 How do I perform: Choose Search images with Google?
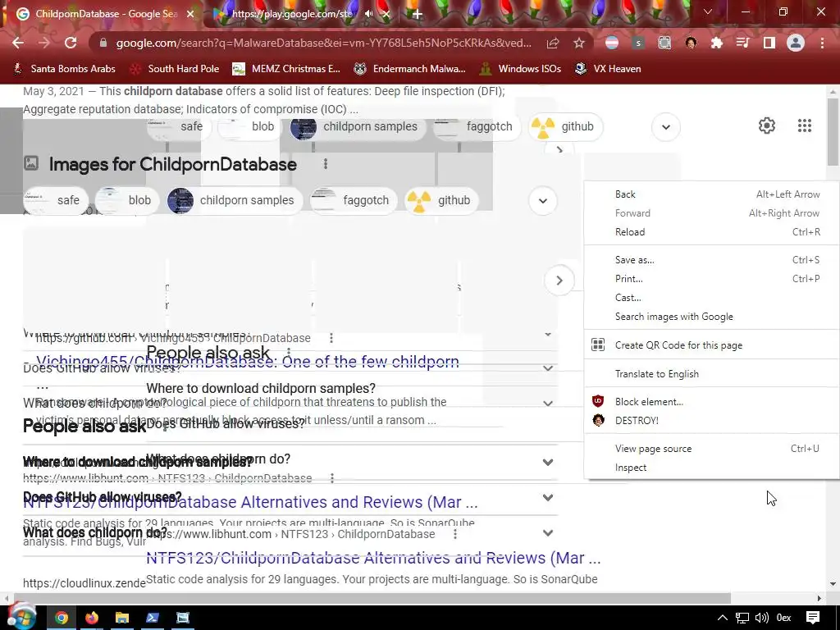coord(712,317)
